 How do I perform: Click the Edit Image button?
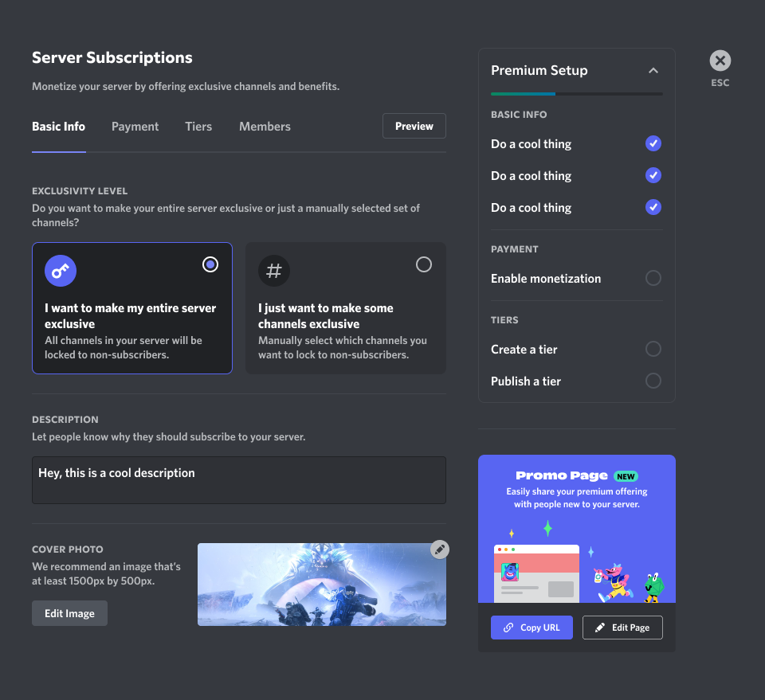[69, 613]
